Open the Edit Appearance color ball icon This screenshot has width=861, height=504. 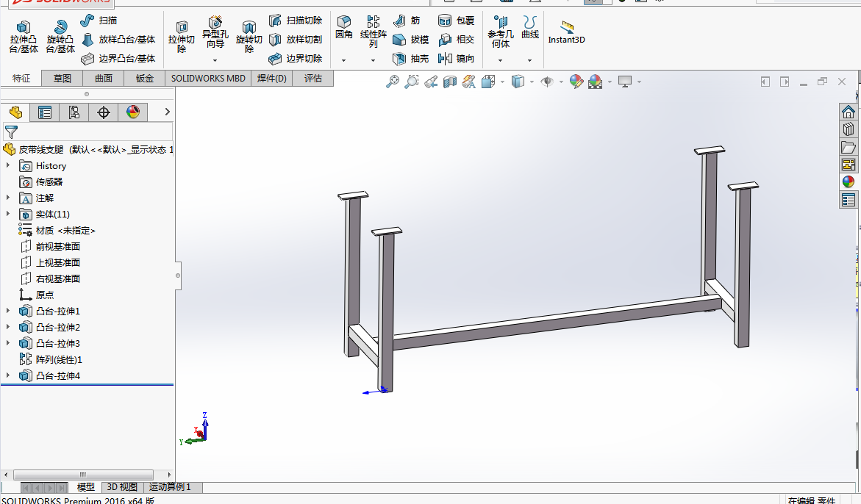(576, 82)
